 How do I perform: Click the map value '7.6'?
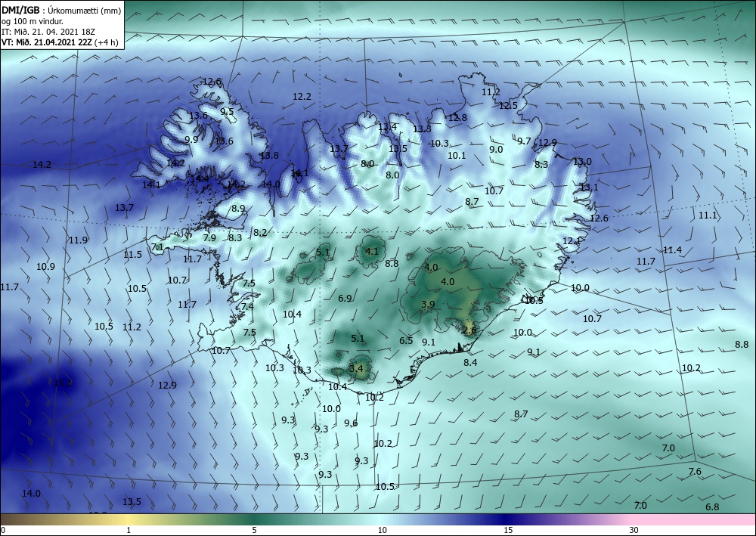[x=695, y=472]
